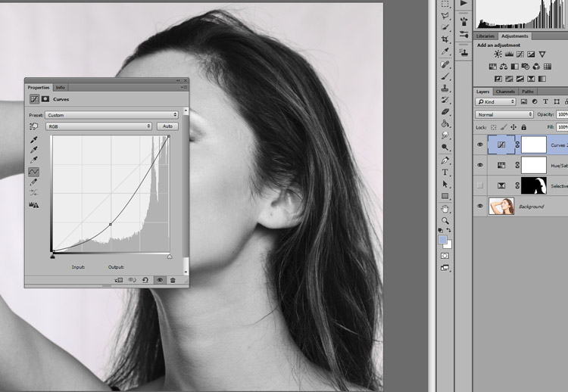Select the Polygonal Lasso tool

point(445,16)
